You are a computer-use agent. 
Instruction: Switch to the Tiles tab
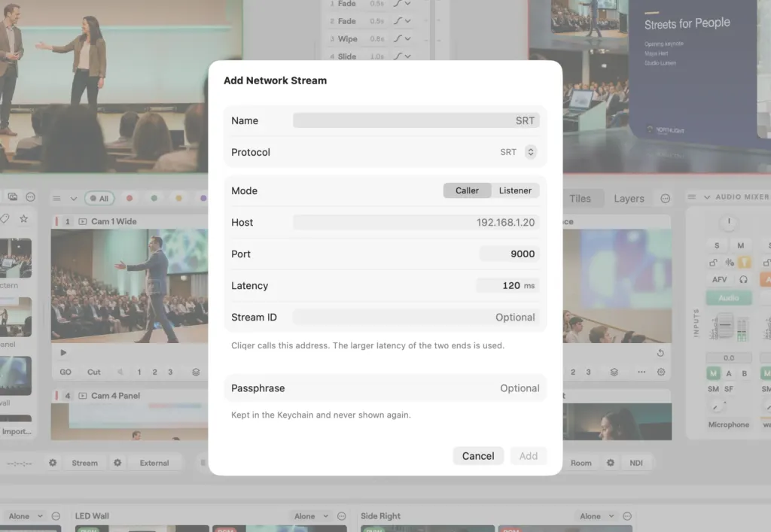(580, 199)
